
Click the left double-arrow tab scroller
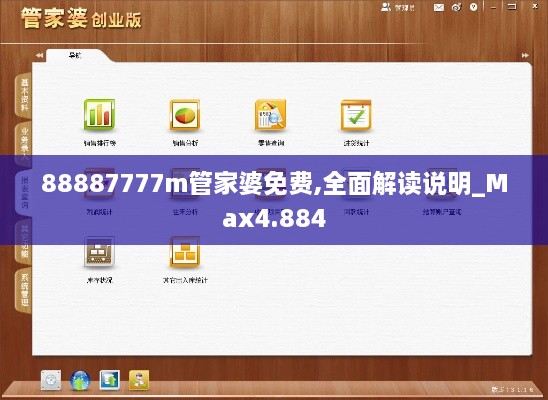pyautogui.click(x=39, y=55)
